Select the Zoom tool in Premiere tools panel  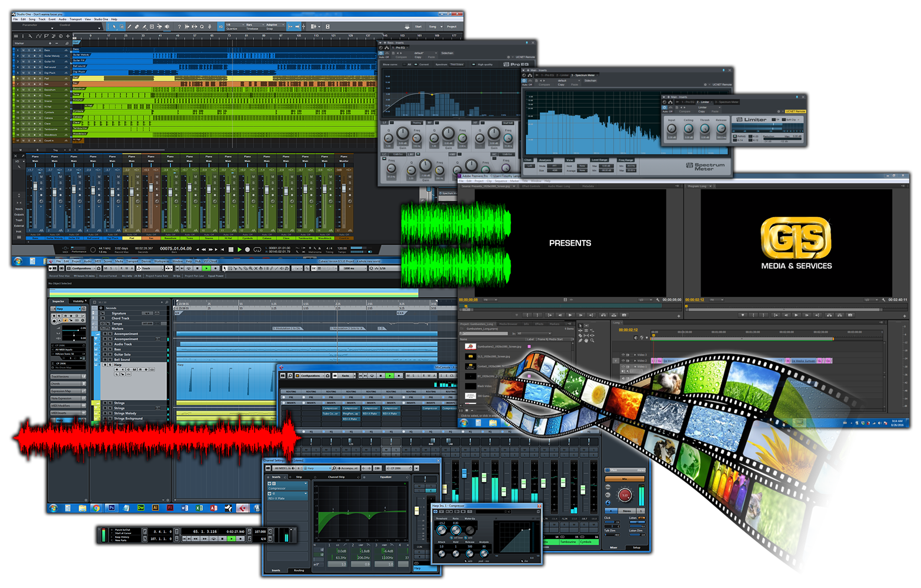[592, 340]
